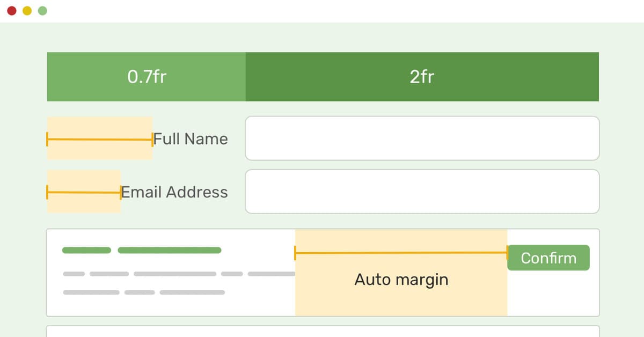Click the Email Address label text

pos(174,192)
